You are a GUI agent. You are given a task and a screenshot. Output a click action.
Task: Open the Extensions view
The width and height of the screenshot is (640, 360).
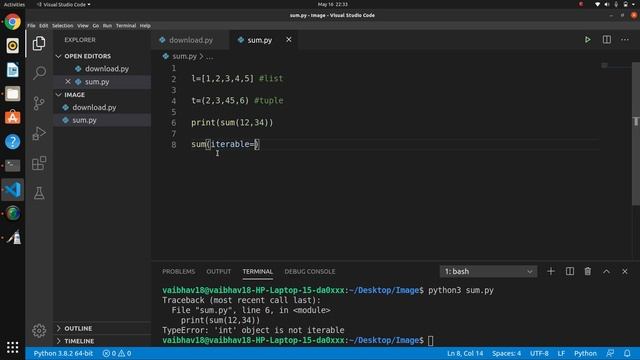click(39, 163)
